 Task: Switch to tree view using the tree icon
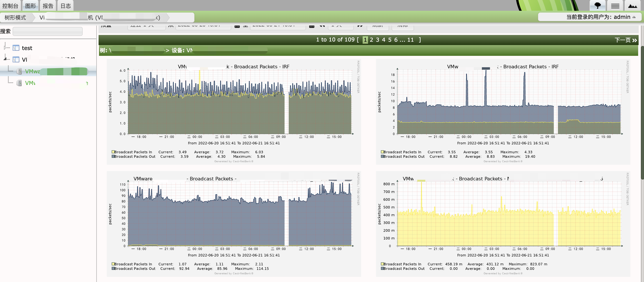[x=598, y=5]
